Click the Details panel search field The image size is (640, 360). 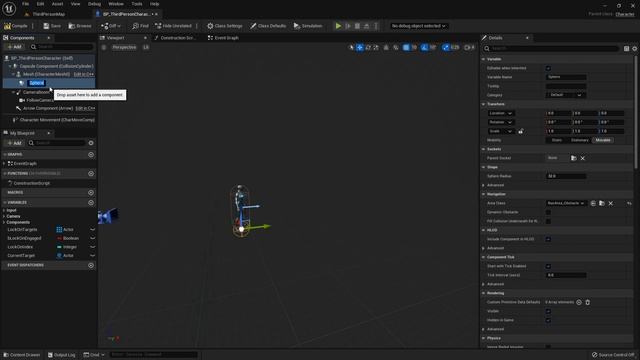pyautogui.click(x=551, y=49)
